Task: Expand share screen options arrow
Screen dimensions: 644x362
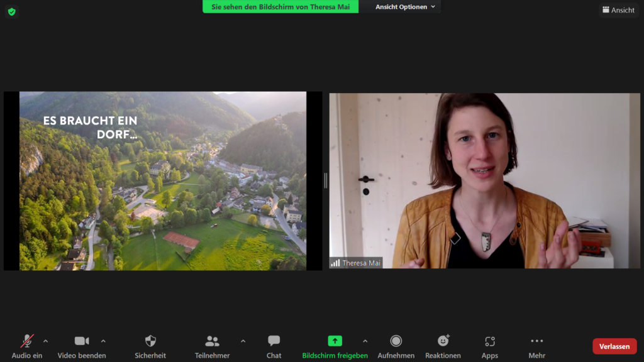Action: coord(365,341)
